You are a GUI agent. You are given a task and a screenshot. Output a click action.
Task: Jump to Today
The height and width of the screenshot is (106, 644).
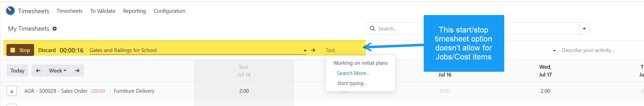tap(17, 70)
